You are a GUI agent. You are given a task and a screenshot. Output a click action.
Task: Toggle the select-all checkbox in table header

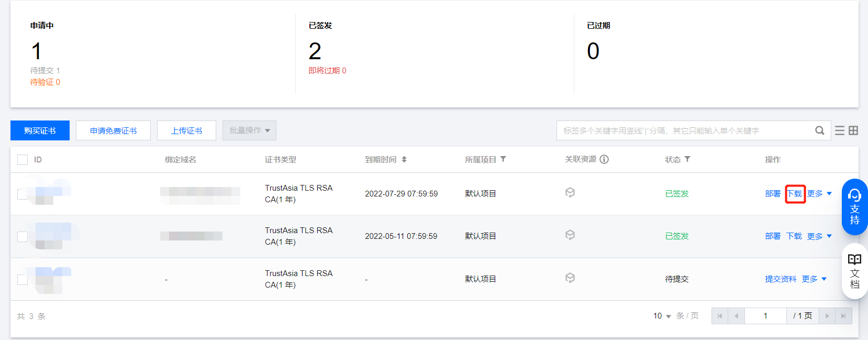(23, 160)
